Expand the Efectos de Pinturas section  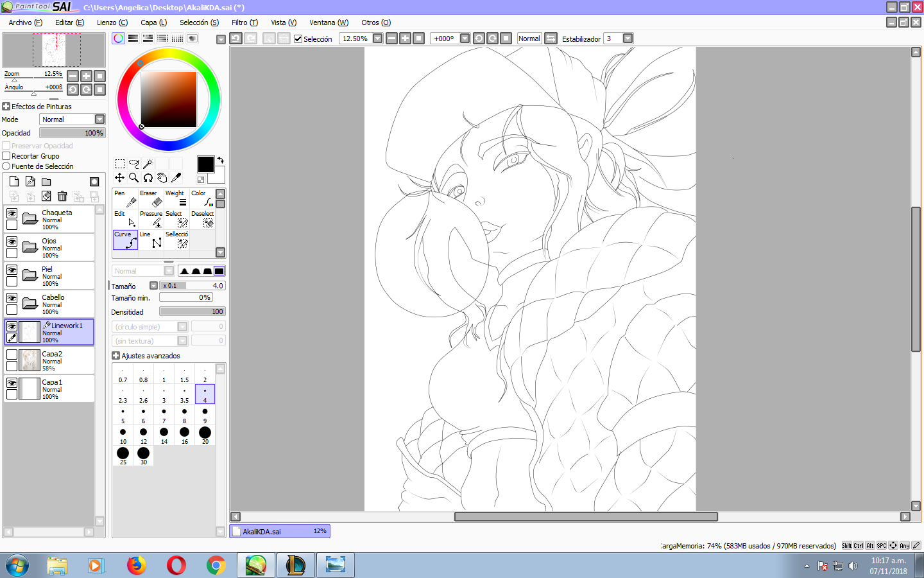(6, 107)
